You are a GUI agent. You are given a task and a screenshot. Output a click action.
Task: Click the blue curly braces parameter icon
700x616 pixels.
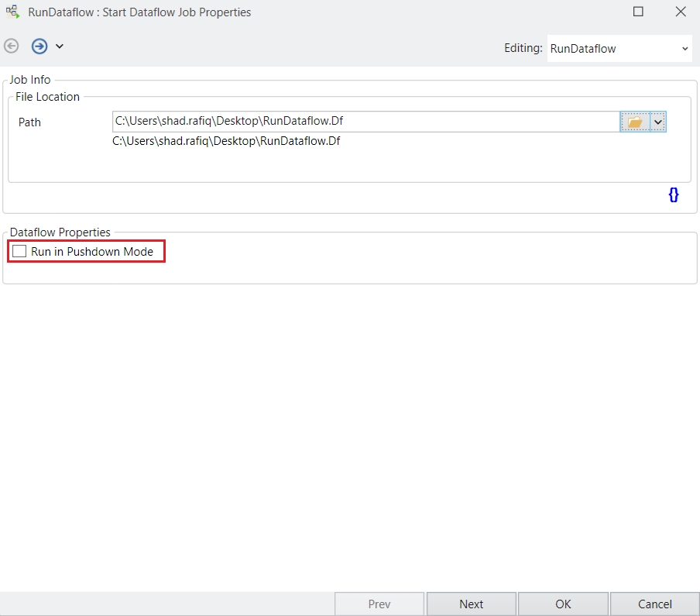tap(674, 194)
